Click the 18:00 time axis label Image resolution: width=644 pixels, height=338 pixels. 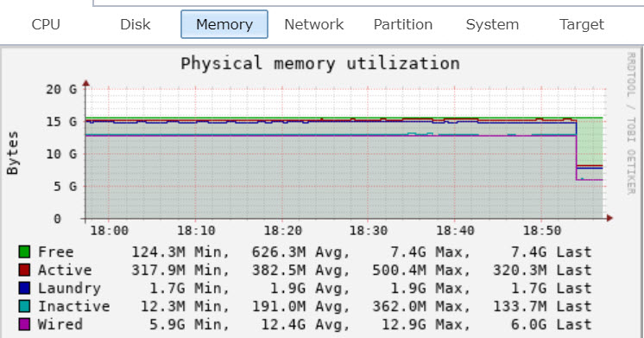click(110, 230)
